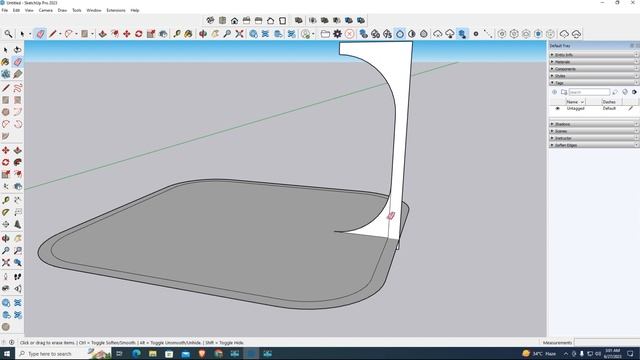This screenshot has width=640, height=360.
Task: Open shape tool dropdown arrow in top toolbar
Action: click(x=92, y=34)
